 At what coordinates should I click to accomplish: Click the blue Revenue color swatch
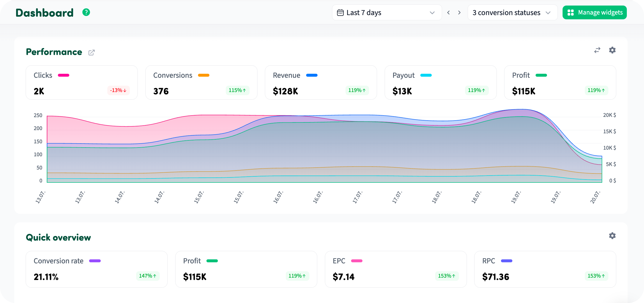(312, 75)
